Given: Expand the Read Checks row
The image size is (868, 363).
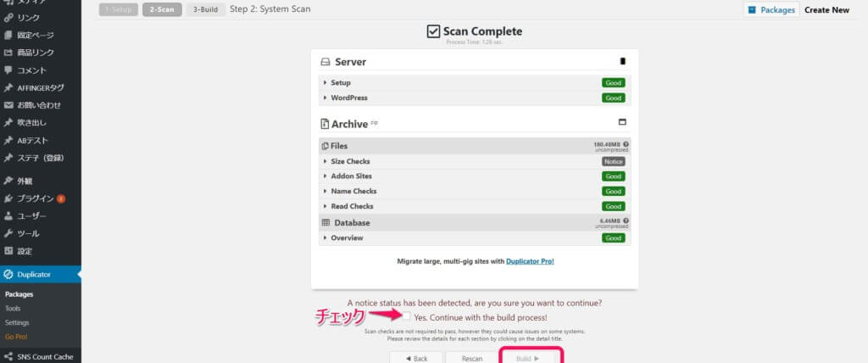Looking at the screenshot, I should click(x=475, y=206).
